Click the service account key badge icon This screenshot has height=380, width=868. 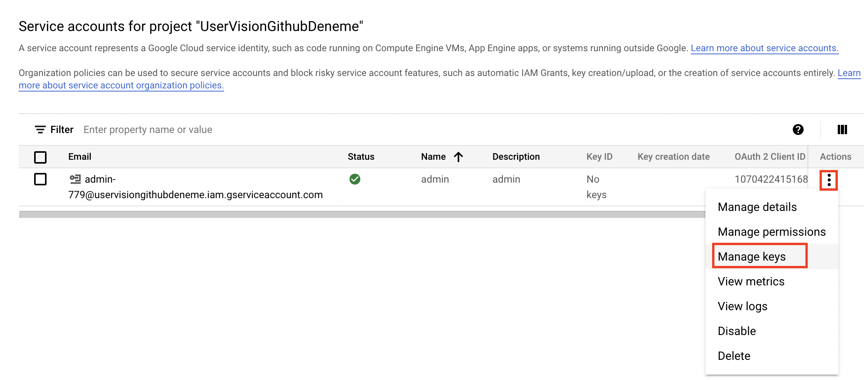tap(76, 179)
